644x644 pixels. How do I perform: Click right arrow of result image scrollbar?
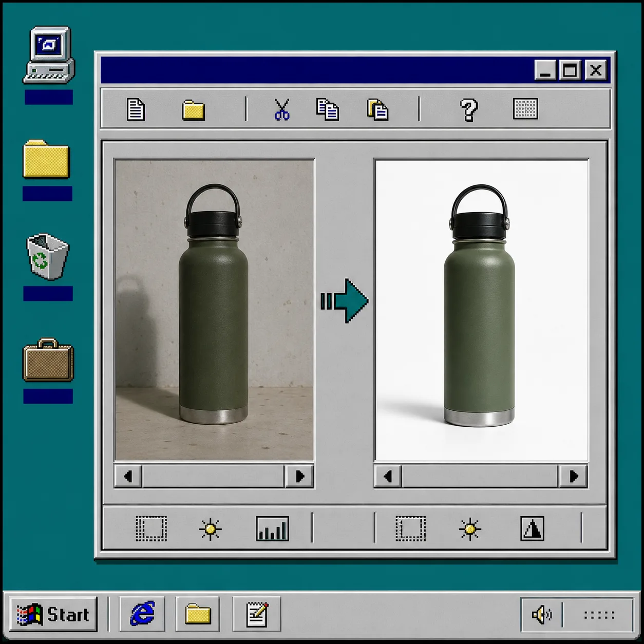click(x=573, y=476)
